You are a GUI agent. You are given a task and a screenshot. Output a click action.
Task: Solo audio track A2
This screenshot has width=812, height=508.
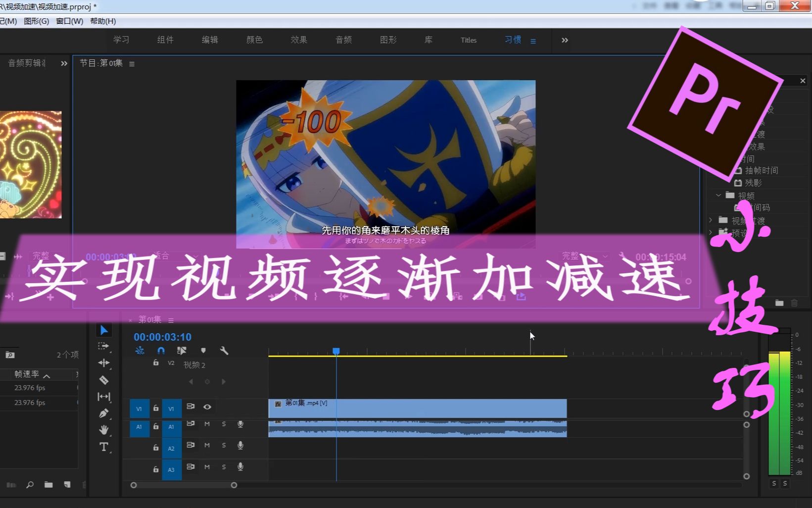(x=224, y=445)
